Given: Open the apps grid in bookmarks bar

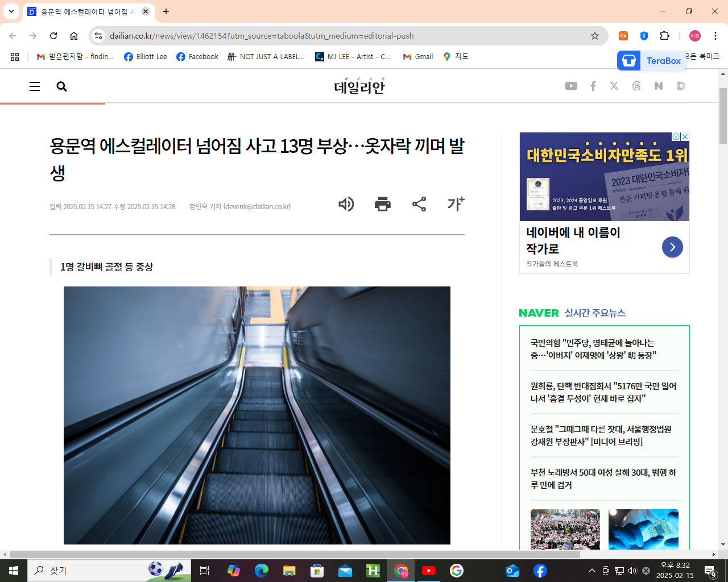Looking at the screenshot, I should tap(15, 57).
